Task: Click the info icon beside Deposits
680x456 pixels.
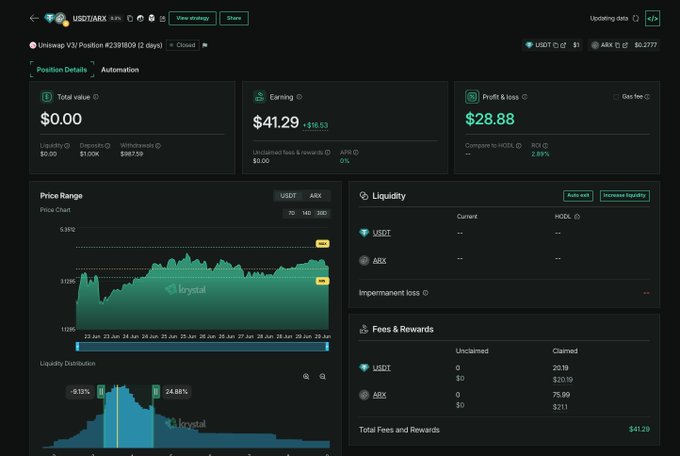Action: tap(107, 146)
